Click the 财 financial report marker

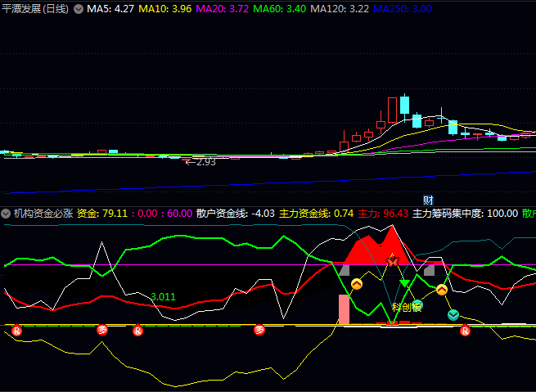[428, 201]
